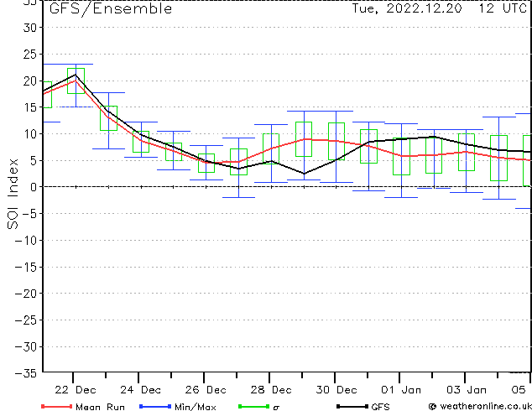
Task: Click the red Mean Run legend line
Action: [57, 406]
